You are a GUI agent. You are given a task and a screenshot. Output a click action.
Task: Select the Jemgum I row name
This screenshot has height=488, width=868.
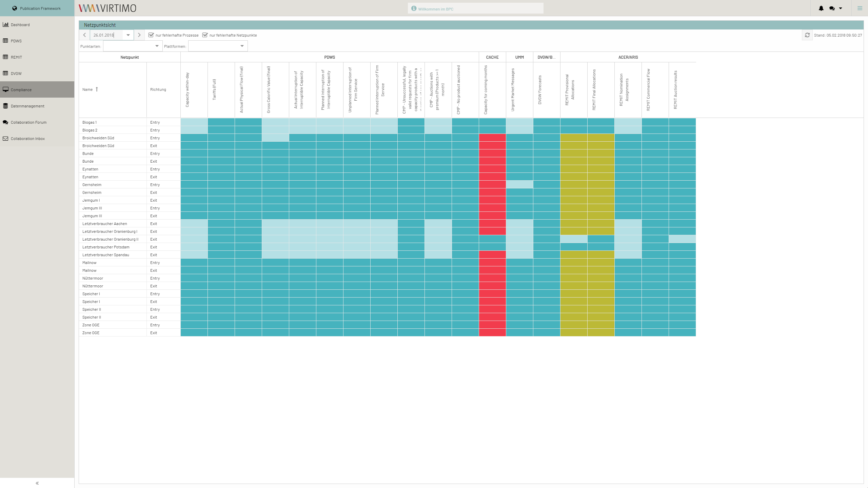[91, 200]
